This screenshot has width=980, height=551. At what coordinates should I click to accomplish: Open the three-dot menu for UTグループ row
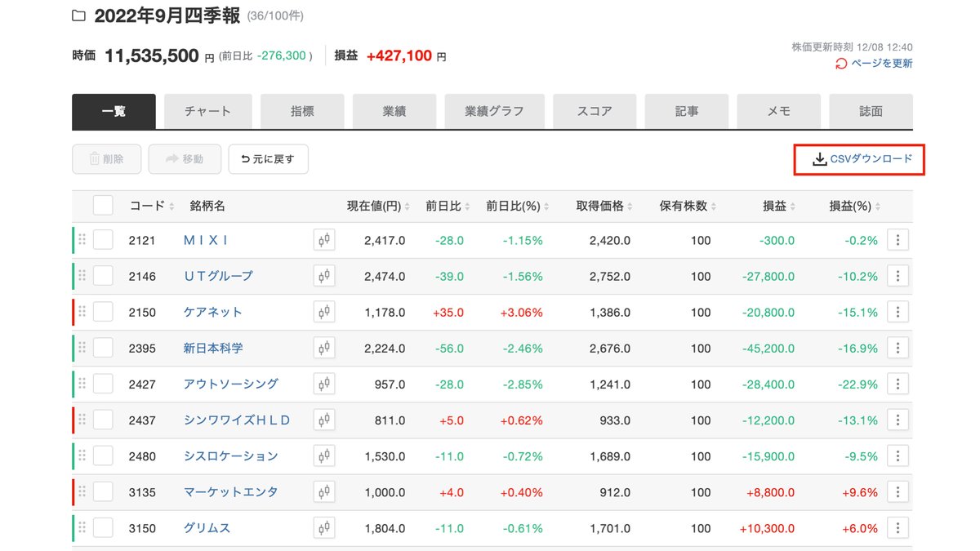[x=898, y=276]
